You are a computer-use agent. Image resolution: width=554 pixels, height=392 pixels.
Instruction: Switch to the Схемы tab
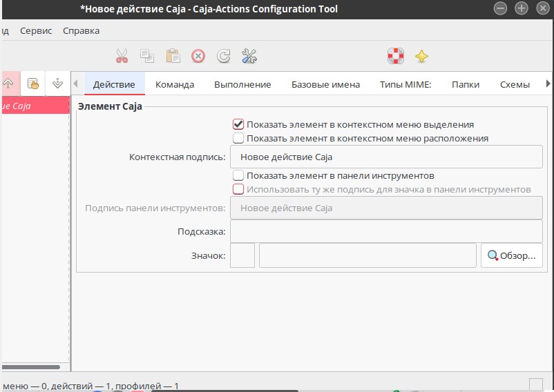pos(515,84)
